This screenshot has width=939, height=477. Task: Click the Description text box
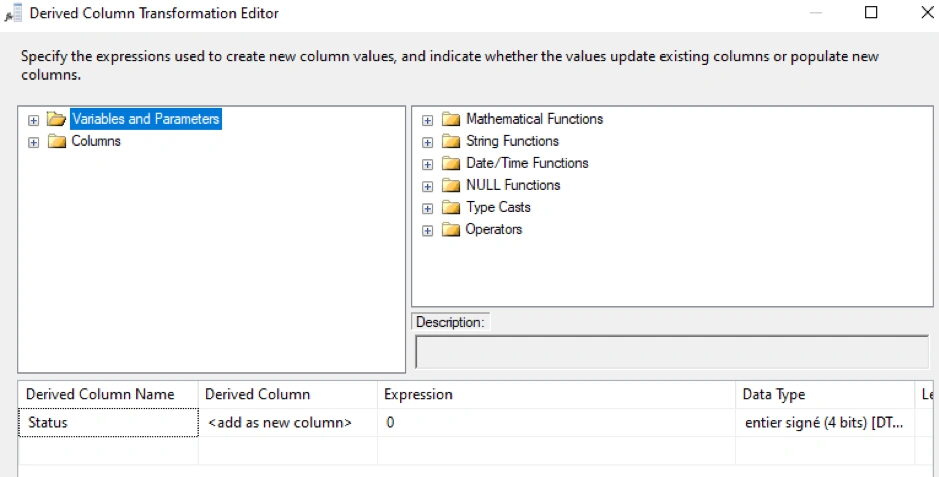click(x=672, y=352)
